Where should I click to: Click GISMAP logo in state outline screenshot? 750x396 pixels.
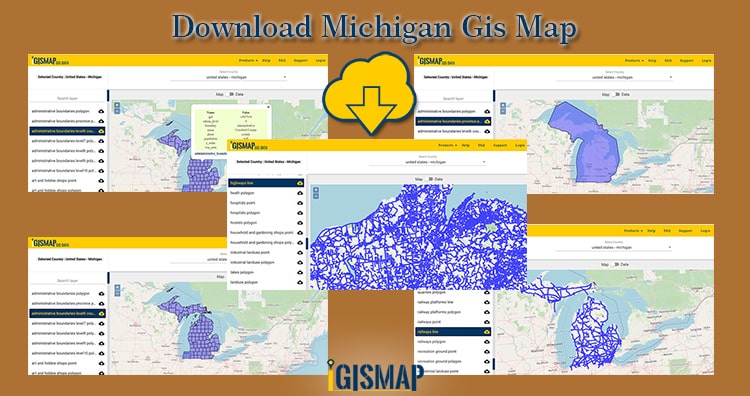(436, 60)
